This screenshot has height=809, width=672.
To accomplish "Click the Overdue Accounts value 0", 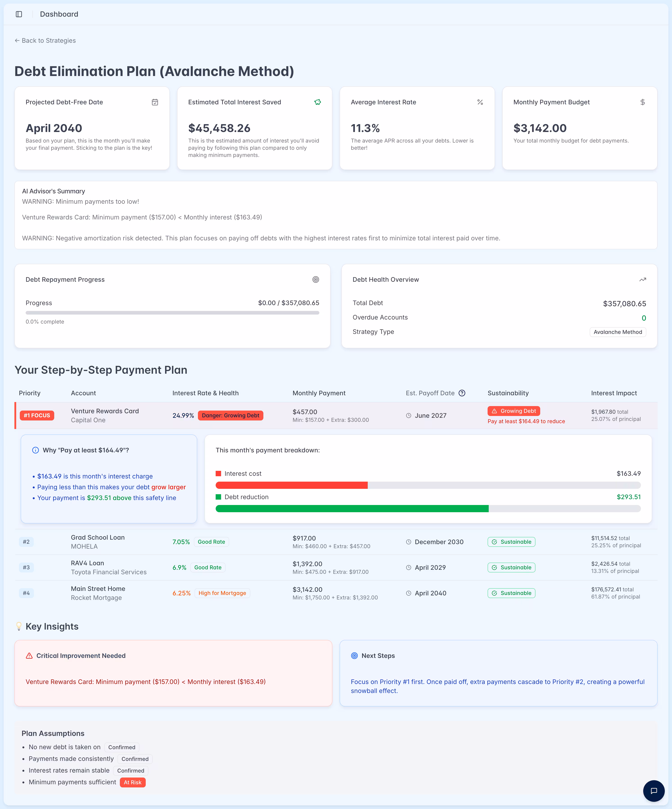I will 643,318.
